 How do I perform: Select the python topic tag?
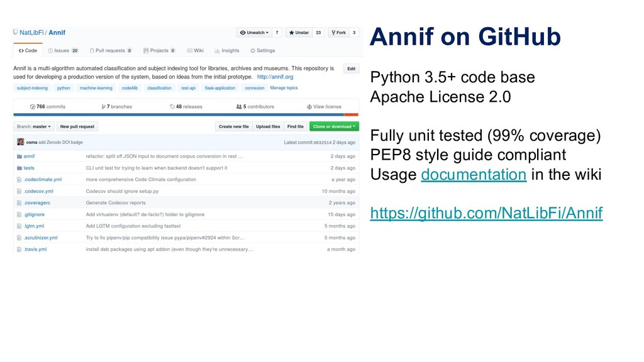[64, 88]
